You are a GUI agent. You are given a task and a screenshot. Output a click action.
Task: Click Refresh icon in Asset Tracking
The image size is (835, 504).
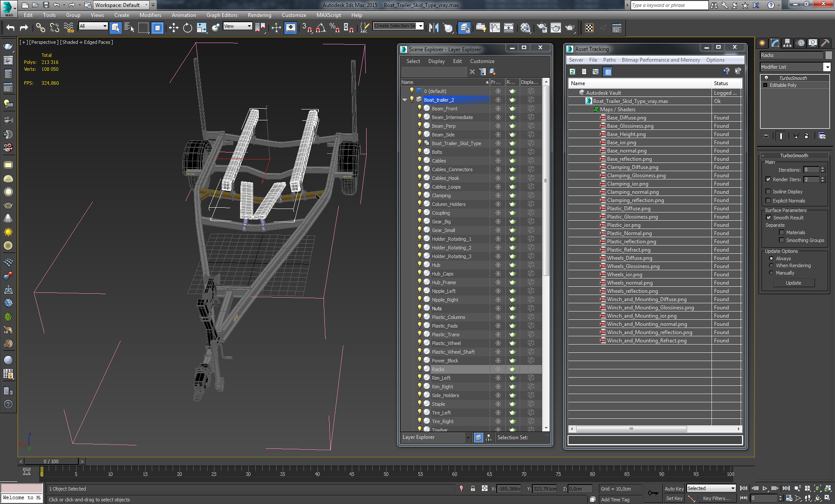(x=572, y=72)
